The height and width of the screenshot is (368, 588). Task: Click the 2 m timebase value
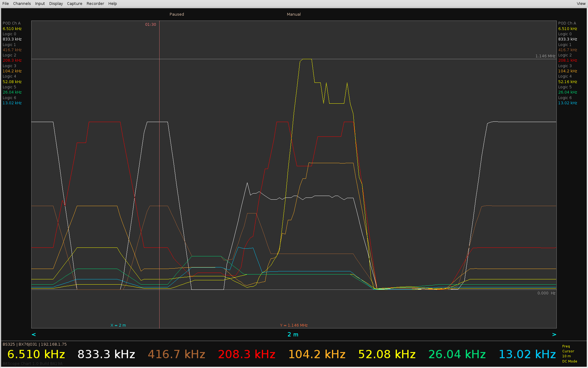[x=293, y=335]
